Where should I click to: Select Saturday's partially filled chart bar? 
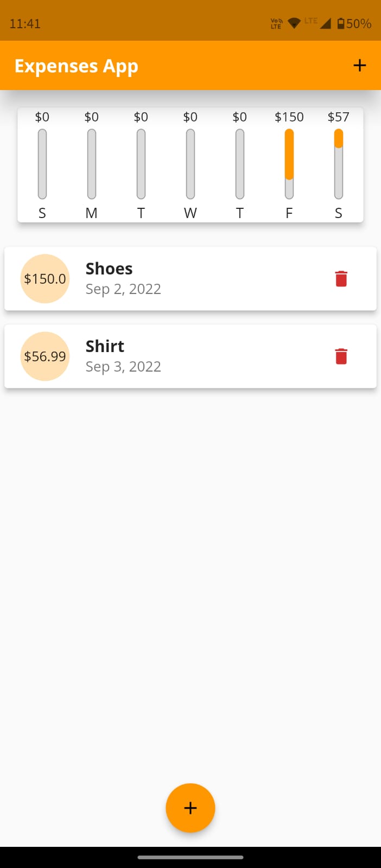point(338,163)
